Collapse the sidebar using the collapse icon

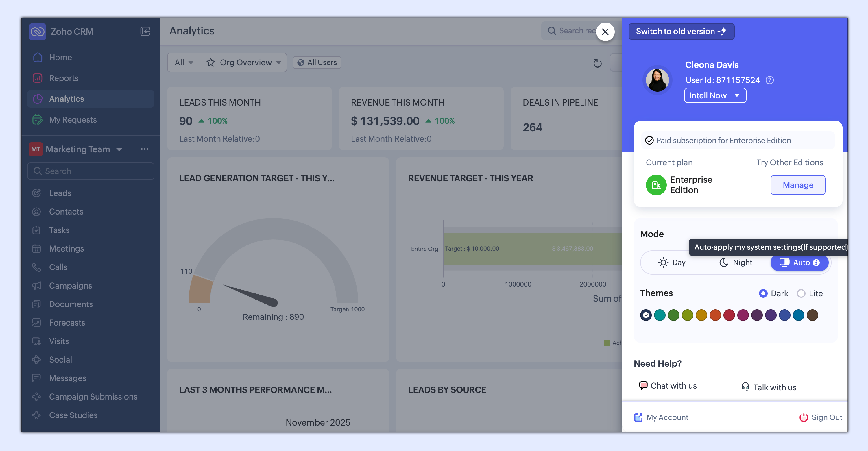pos(145,32)
